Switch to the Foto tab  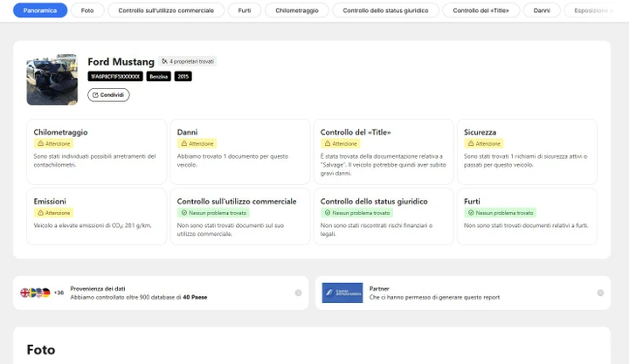[x=87, y=10]
